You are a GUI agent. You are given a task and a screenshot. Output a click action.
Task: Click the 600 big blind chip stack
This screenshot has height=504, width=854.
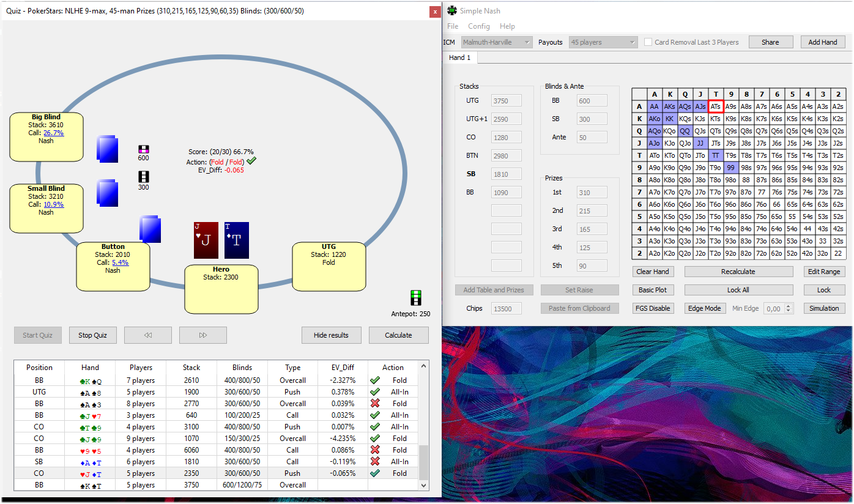pyautogui.click(x=144, y=149)
